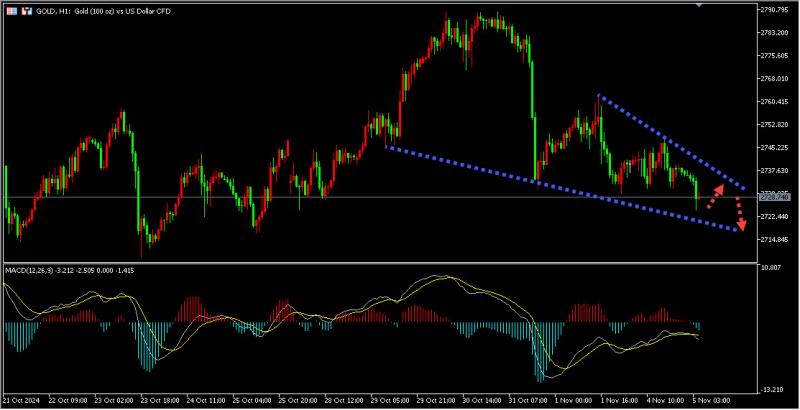Click the 2752.820 price axis label
Viewport: 800px width, 410px height.
tap(776, 125)
